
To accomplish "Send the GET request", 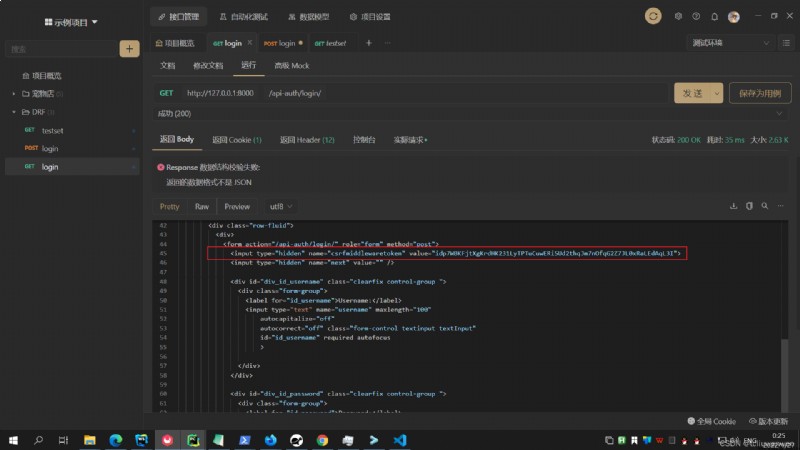I will point(692,93).
